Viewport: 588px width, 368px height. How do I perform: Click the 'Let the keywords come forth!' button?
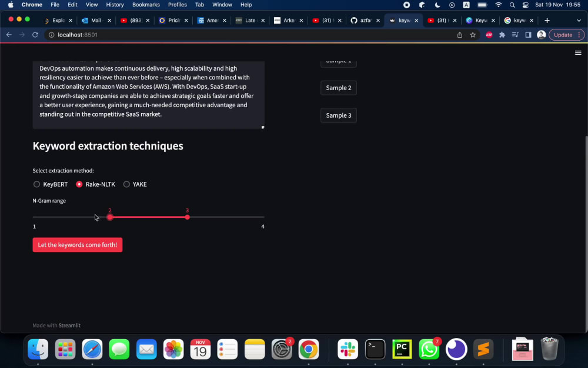[x=77, y=244]
